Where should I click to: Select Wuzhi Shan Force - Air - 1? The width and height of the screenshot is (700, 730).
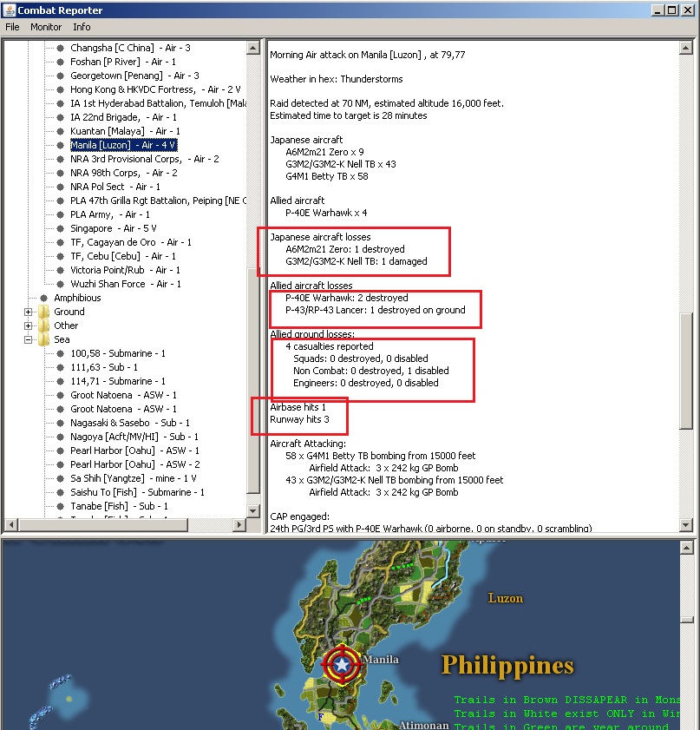pyautogui.click(x=126, y=284)
